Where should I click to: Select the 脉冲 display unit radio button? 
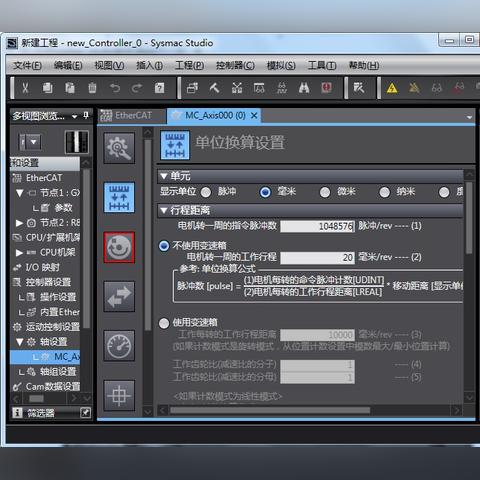pos(206,192)
